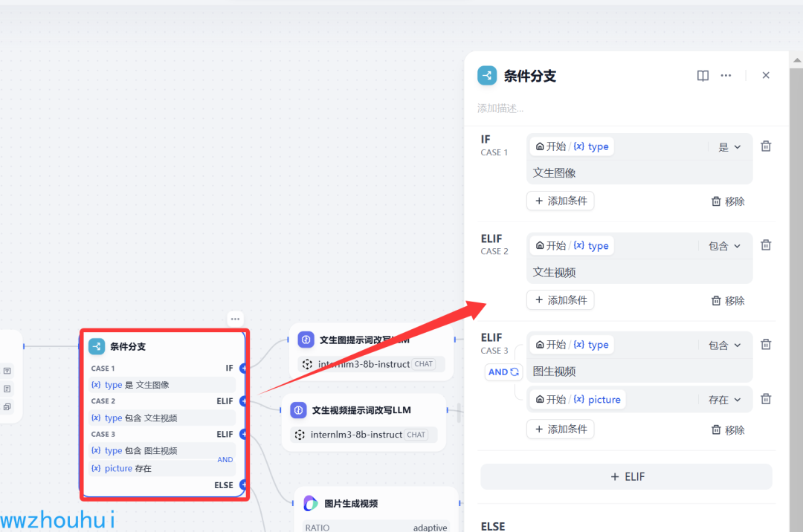Click the ELSE label in the panel
This screenshot has height=532, width=803.
tap(493, 526)
